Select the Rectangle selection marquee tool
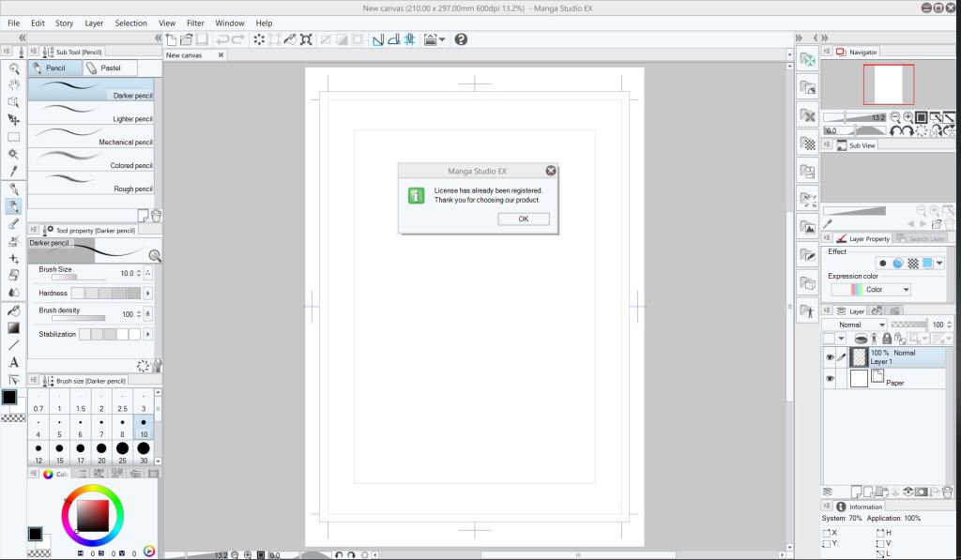The image size is (961, 560). (14, 137)
